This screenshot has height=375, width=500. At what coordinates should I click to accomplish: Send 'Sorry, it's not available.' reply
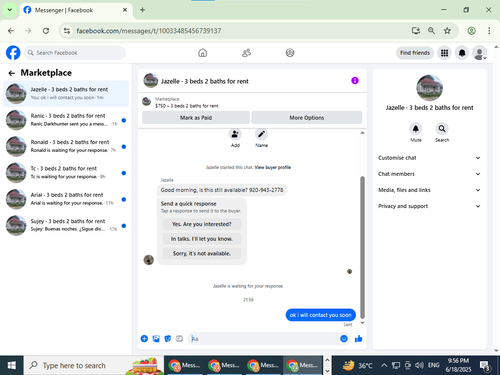tap(202, 253)
